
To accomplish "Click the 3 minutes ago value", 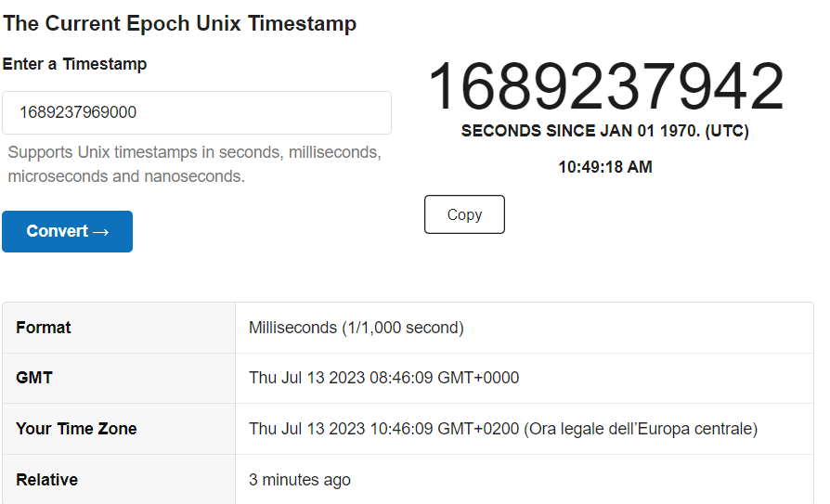I will click(299, 480).
